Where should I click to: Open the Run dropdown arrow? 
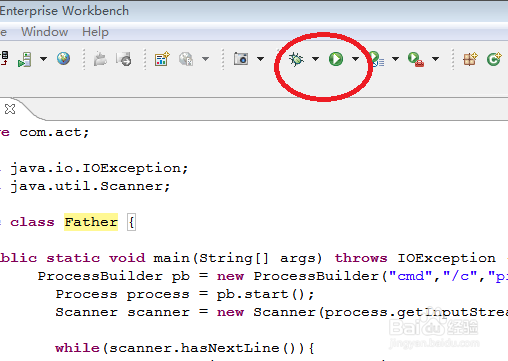tap(355, 59)
